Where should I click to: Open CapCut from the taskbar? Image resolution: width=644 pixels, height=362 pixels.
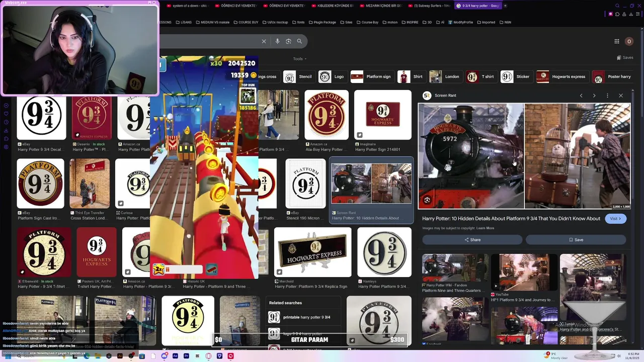tap(197, 356)
